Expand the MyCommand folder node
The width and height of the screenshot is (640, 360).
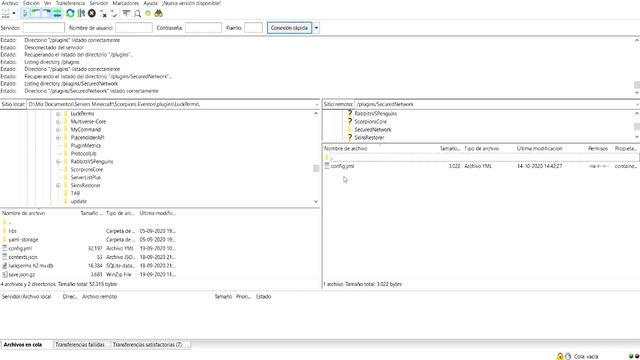coord(58,130)
